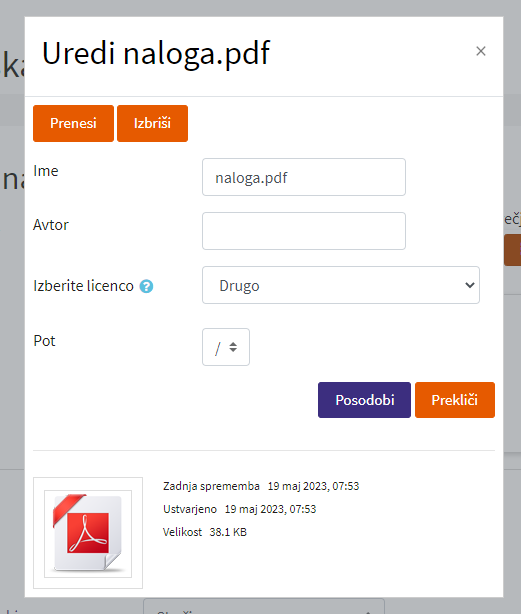Click the up-down arrows in the Pot selector
The height and width of the screenshot is (614, 521).
233,347
